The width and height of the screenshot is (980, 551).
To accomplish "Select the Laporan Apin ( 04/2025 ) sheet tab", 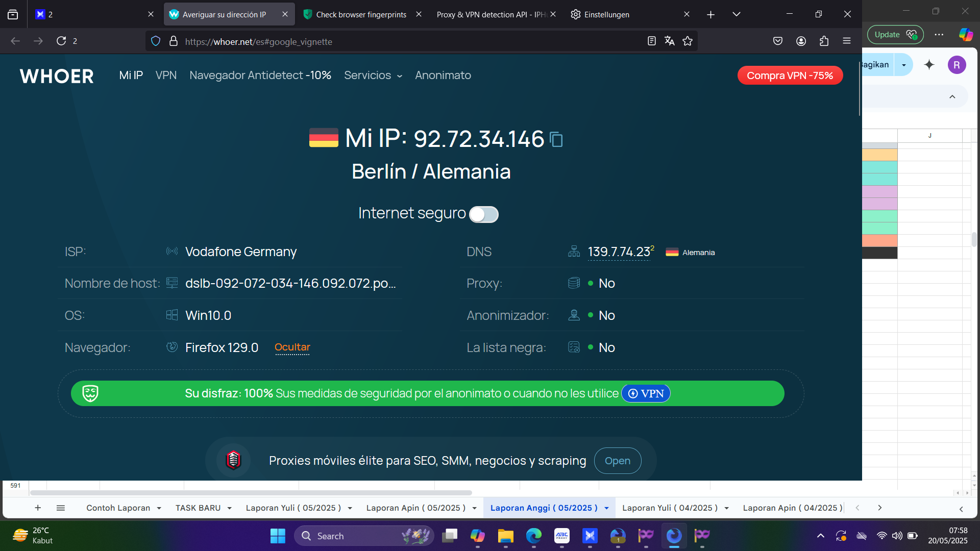I will point(793,508).
